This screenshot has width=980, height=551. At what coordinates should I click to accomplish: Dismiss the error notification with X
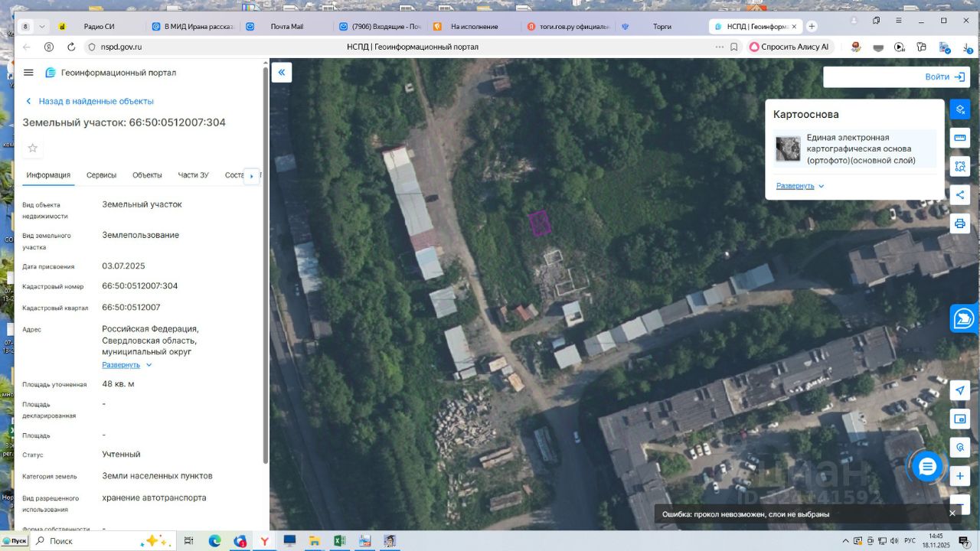[x=952, y=514]
